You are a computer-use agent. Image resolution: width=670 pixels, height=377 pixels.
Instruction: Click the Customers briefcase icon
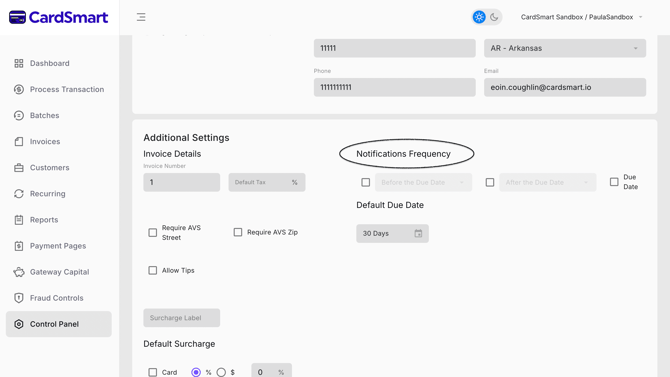point(19,168)
